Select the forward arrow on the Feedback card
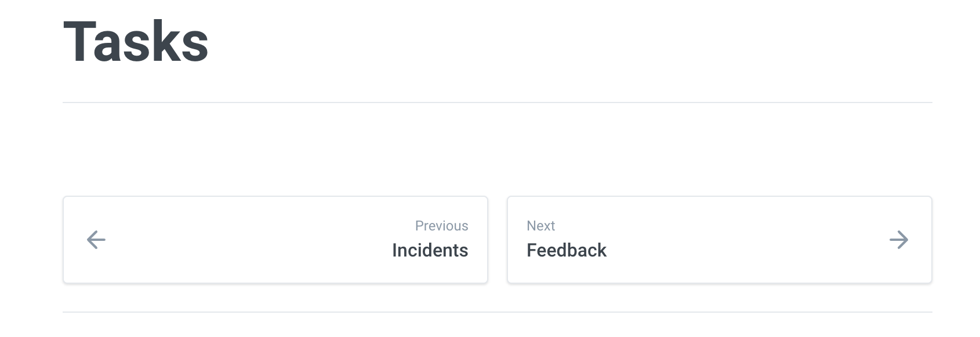Viewport: 980px width, 337px height. coord(899,239)
